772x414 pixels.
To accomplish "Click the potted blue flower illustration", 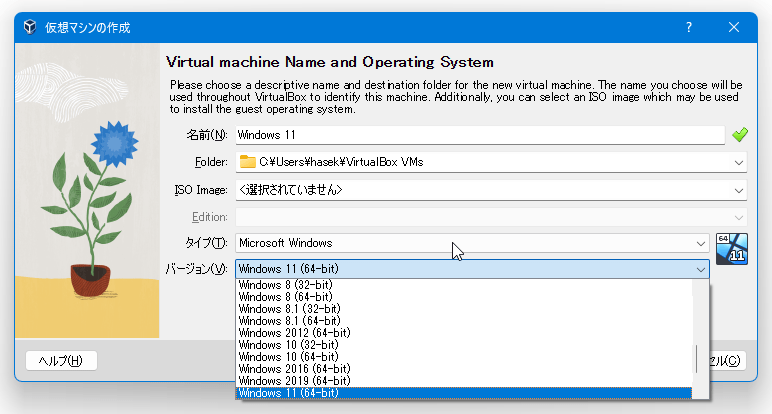I will click(x=87, y=191).
